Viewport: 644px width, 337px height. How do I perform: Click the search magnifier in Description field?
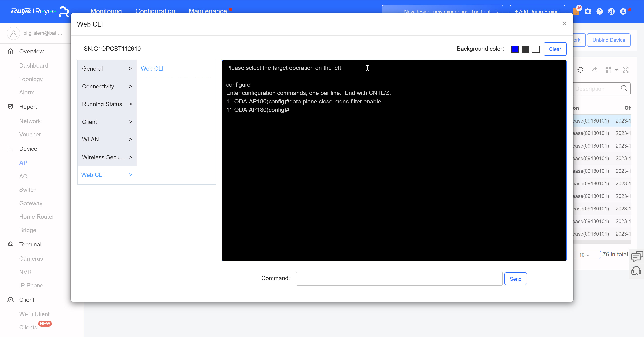pos(624,88)
